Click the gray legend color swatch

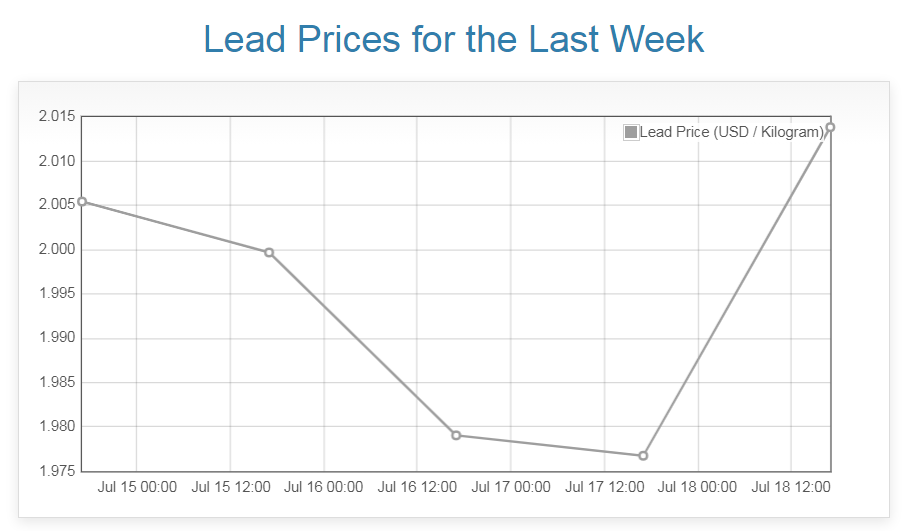(x=631, y=132)
